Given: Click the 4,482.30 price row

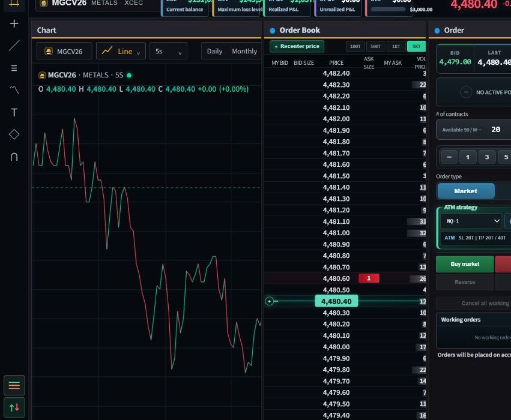Looking at the screenshot, I should pos(345,85).
